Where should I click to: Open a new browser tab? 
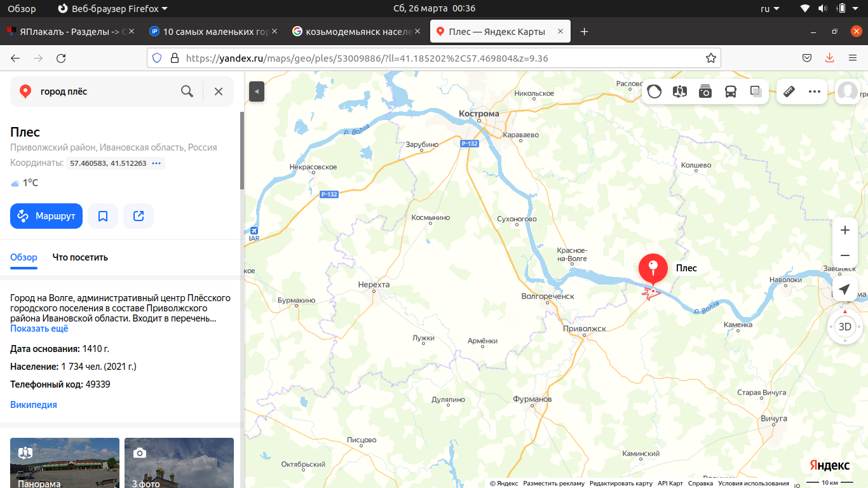coord(585,32)
